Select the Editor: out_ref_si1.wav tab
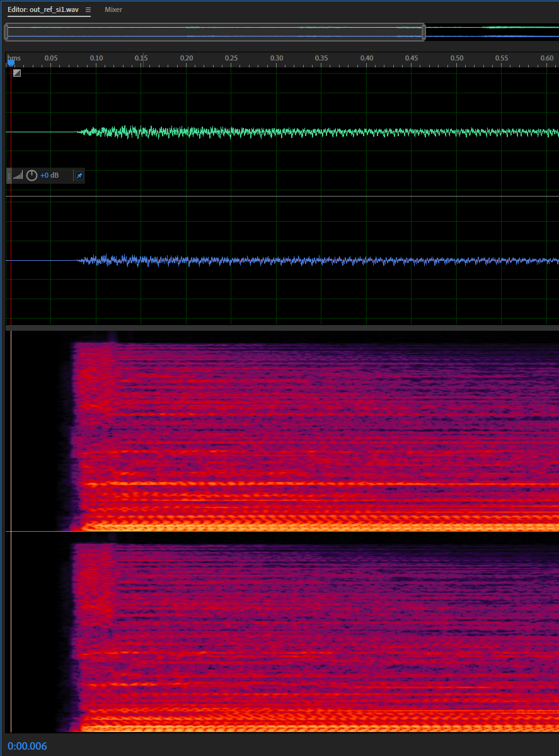The height and width of the screenshot is (756, 559). tap(43, 10)
